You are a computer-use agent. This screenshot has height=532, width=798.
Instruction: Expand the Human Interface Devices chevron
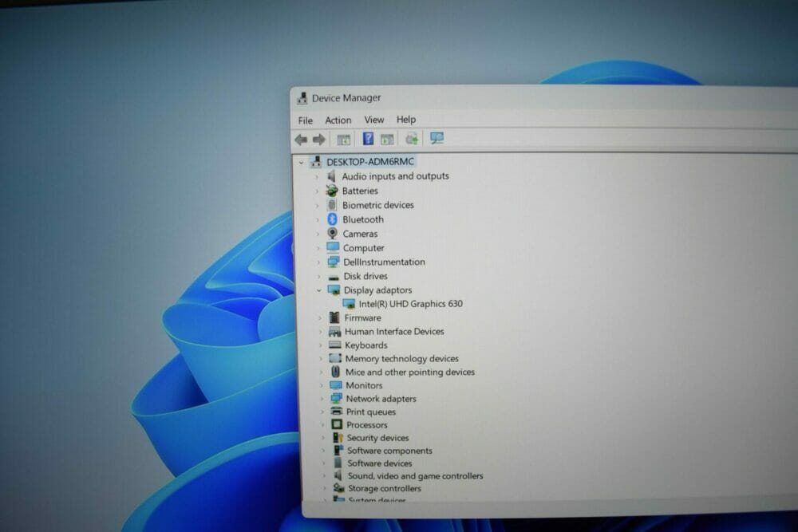pos(320,332)
